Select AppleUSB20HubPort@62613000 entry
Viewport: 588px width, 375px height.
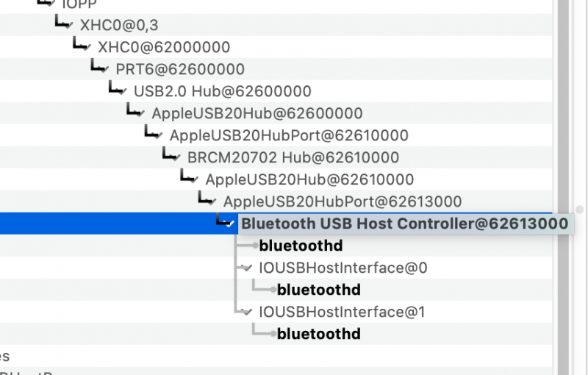tap(343, 201)
